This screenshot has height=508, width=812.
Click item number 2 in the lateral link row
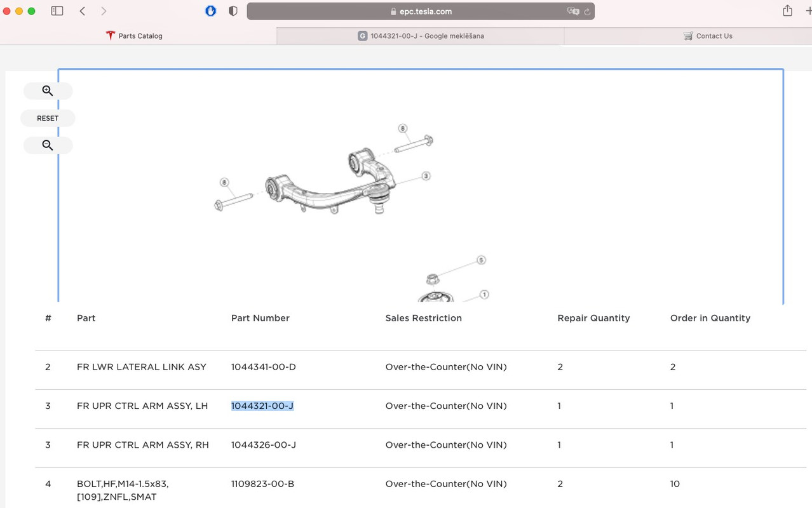coord(48,367)
